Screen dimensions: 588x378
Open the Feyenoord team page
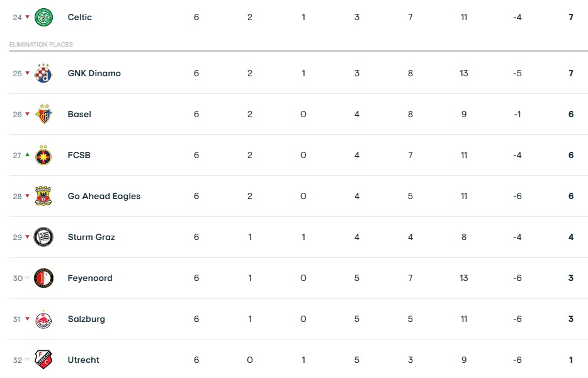[x=90, y=278]
